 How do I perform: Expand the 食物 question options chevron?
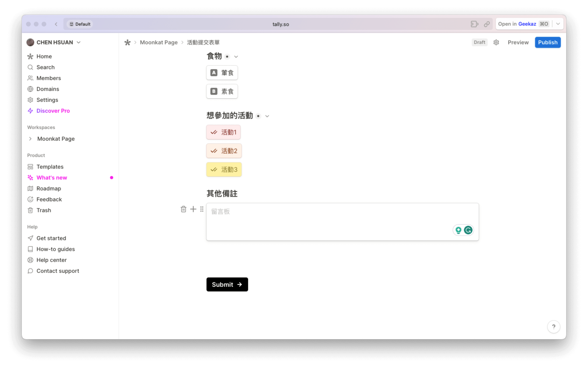[x=236, y=57]
